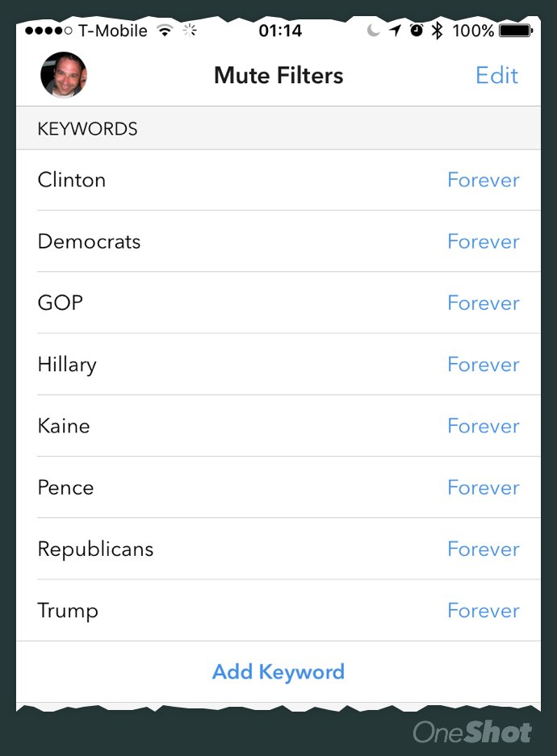This screenshot has height=756, width=557.
Task: Change the GOP mute duration Forever
Action: click(483, 303)
